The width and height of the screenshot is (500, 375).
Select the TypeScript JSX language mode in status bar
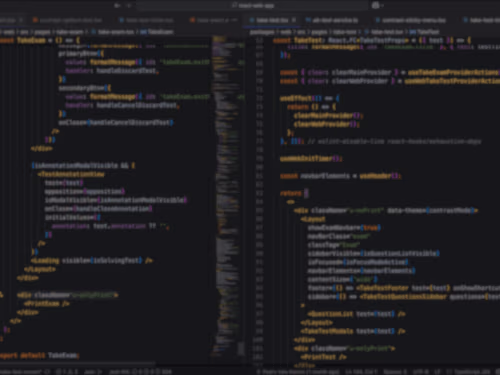(471, 371)
